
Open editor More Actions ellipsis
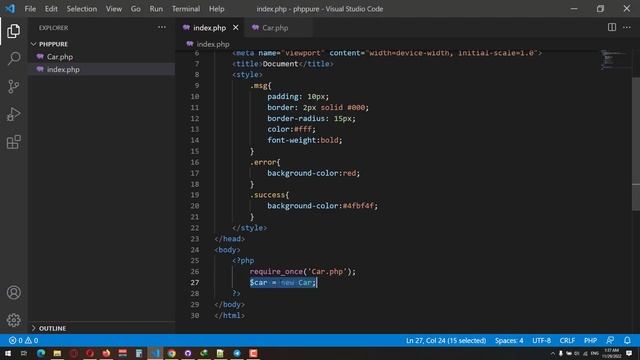point(627,27)
